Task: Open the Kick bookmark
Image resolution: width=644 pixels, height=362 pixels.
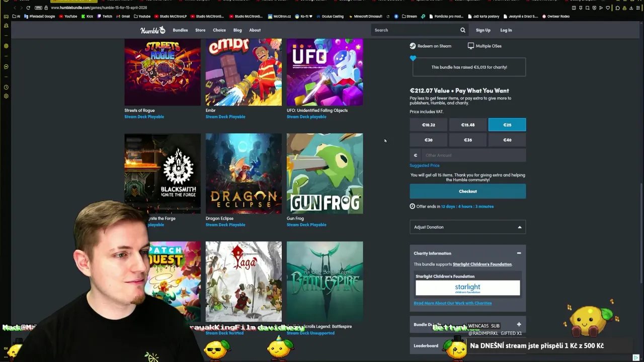Action: coord(87,16)
